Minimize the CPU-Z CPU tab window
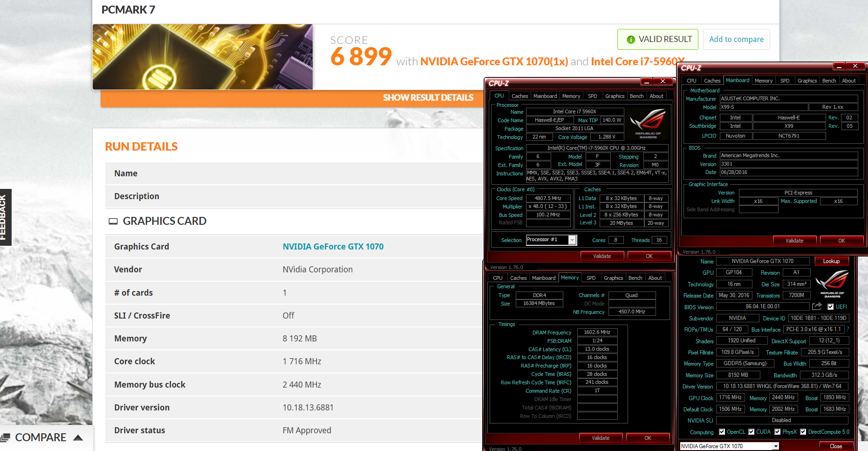This screenshot has height=451, width=868. pos(646,82)
